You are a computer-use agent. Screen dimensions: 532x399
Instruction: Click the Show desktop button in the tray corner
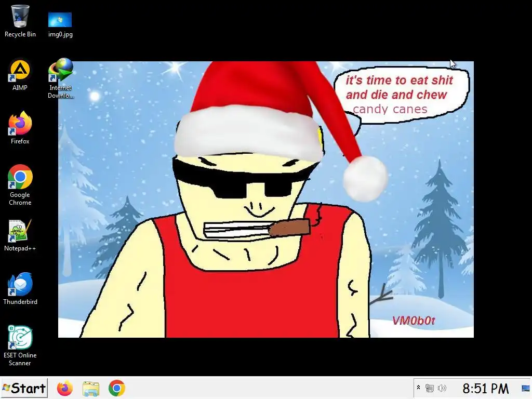coord(526,388)
